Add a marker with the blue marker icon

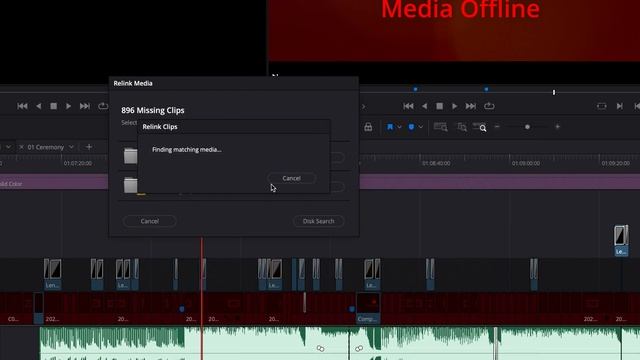[x=411, y=127]
